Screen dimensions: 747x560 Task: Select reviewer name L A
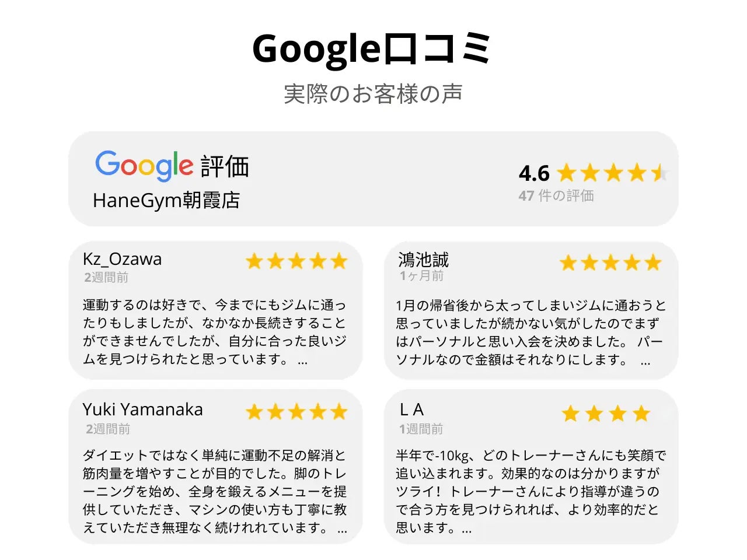(412, 409)
